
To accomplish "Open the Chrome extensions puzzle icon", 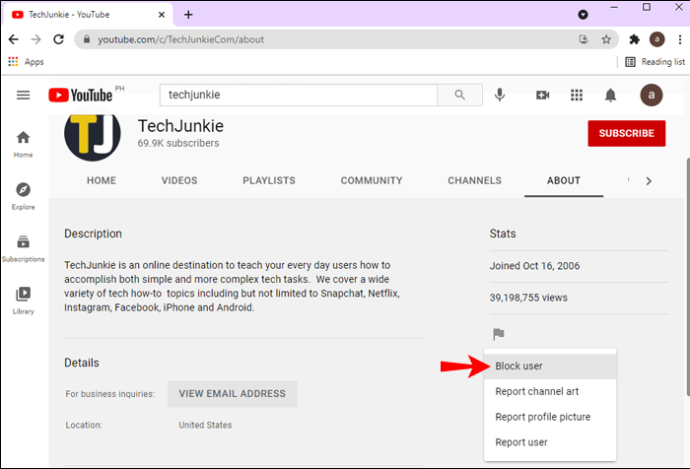I will tap(634, 40).
